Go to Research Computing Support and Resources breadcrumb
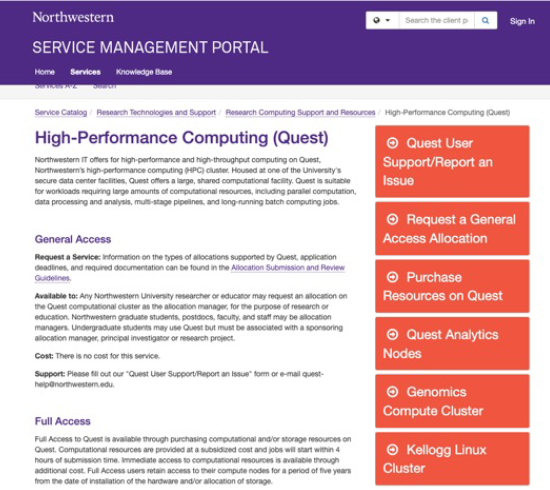550x490 pixels. [300, 113]
